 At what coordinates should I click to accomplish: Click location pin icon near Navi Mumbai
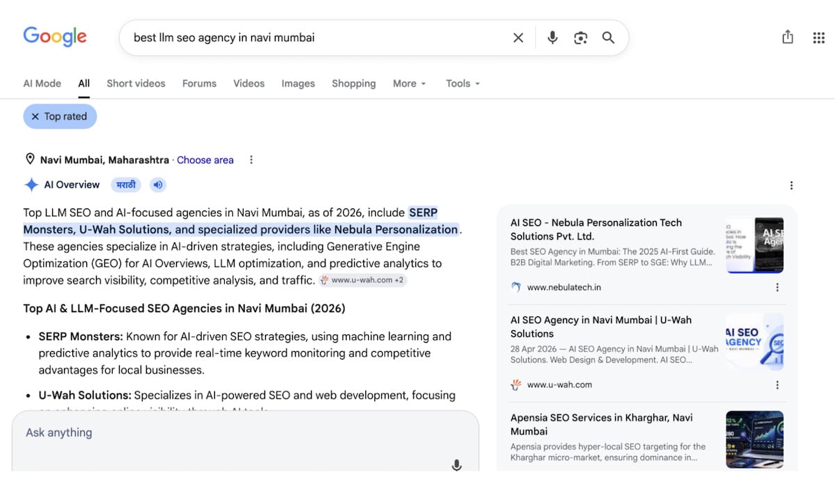coord(30,159)
